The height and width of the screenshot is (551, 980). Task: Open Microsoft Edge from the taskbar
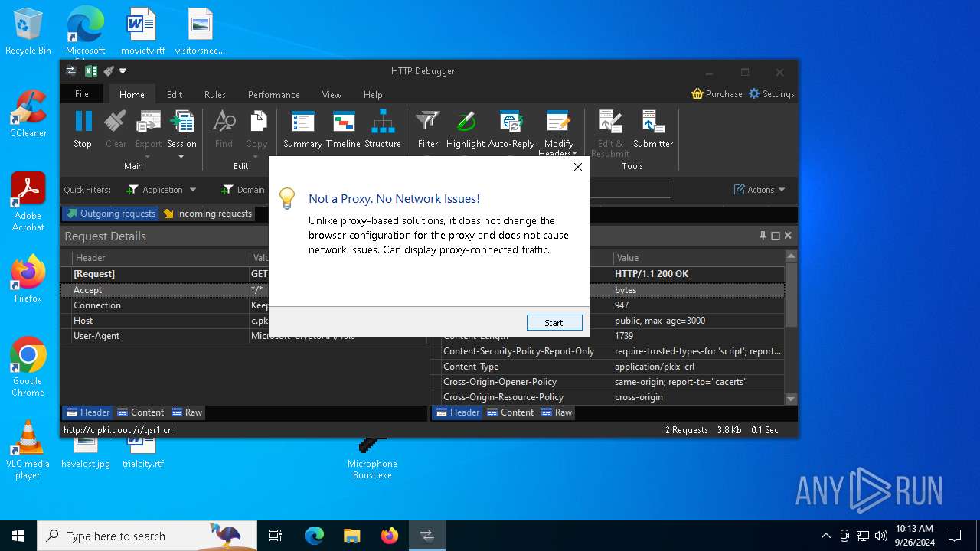315,536
